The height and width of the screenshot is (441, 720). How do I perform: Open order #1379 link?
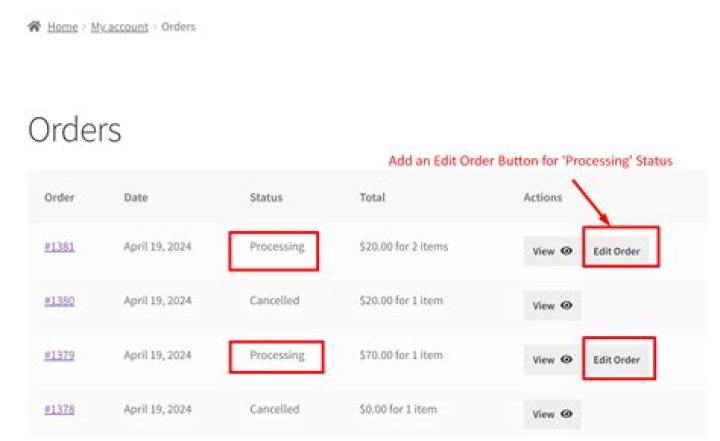point(59,355)
